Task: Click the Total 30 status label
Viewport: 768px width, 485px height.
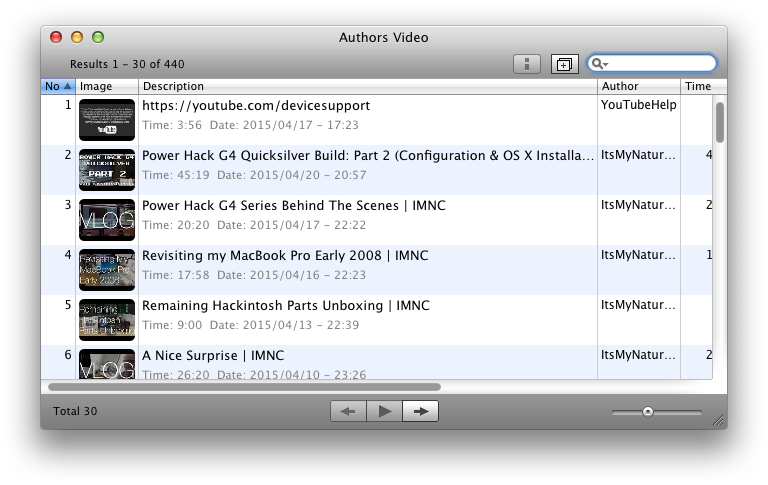Action: [75, 411]
